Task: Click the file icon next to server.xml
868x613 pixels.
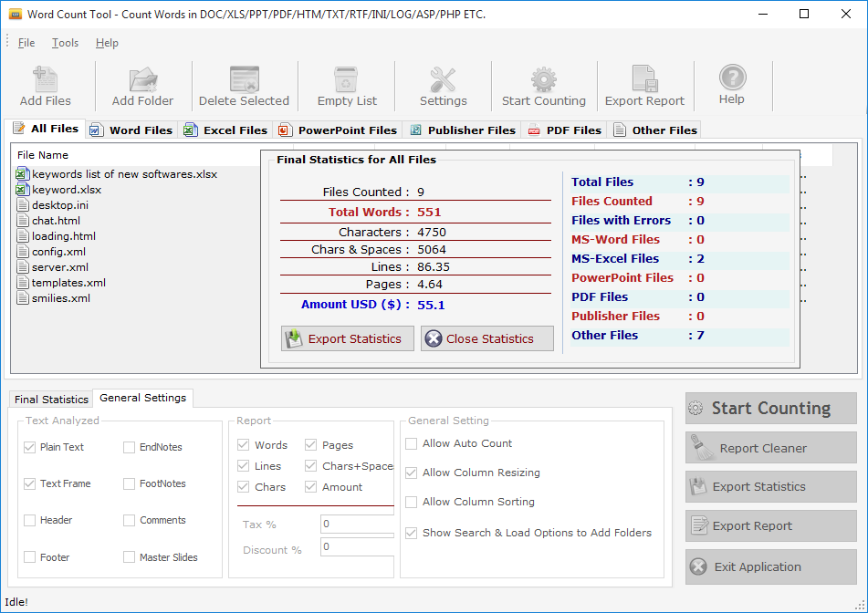Action: tap(23, 267)
